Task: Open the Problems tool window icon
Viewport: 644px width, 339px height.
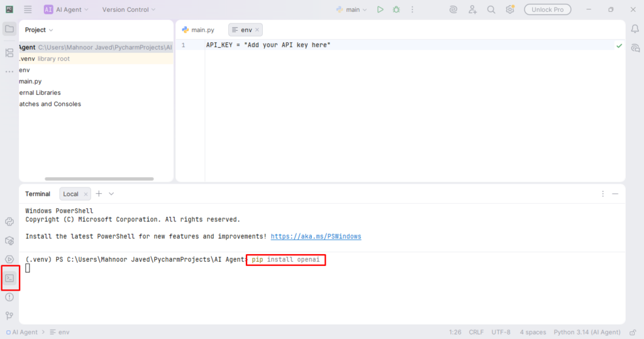Action: coord(9,297)
